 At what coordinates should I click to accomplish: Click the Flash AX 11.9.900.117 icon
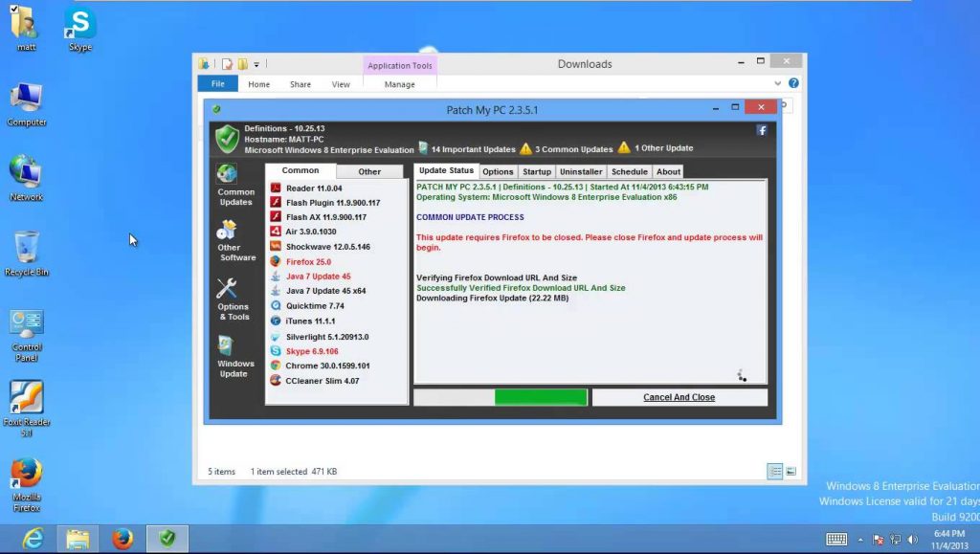pyautogui.click(x=276, y=216)
